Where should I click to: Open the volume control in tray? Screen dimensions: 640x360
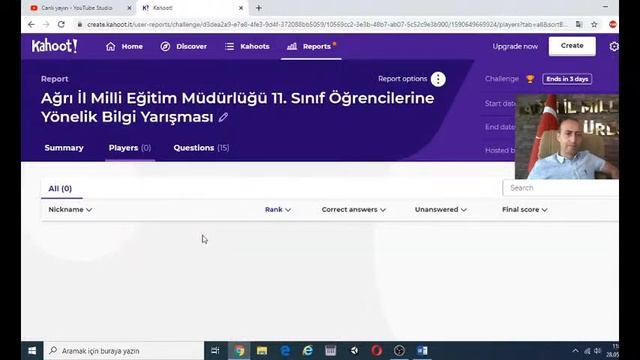598,351
